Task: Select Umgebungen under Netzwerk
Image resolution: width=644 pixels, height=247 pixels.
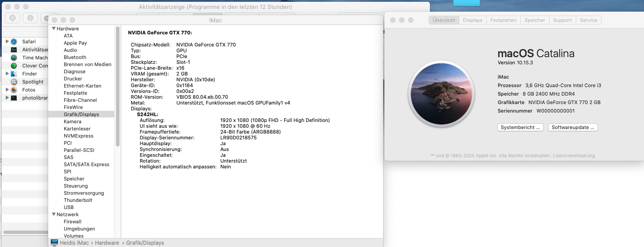Action: pos(79,229)
